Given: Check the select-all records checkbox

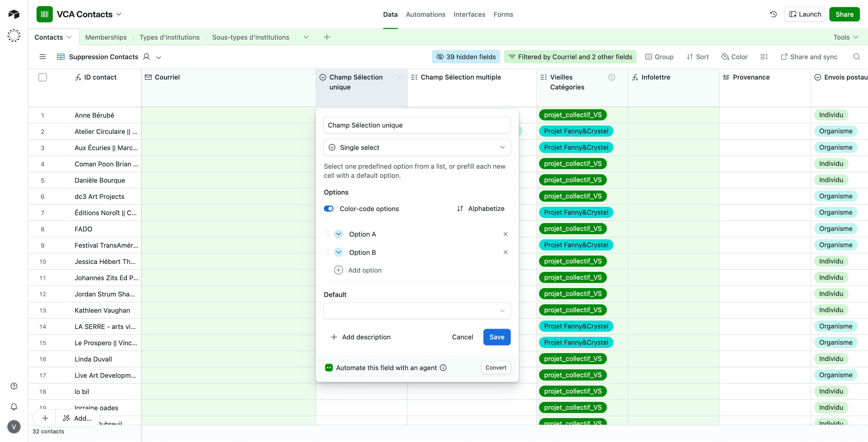Looking at the screenshot, I should click(x=42, y=77).
